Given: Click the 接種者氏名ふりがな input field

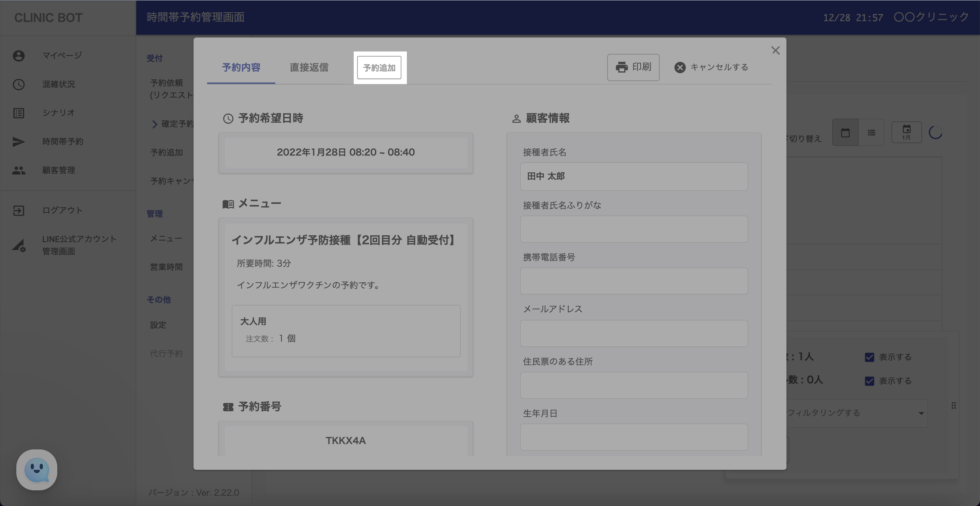Looking at the screenshot, I should tap(633, 229).
